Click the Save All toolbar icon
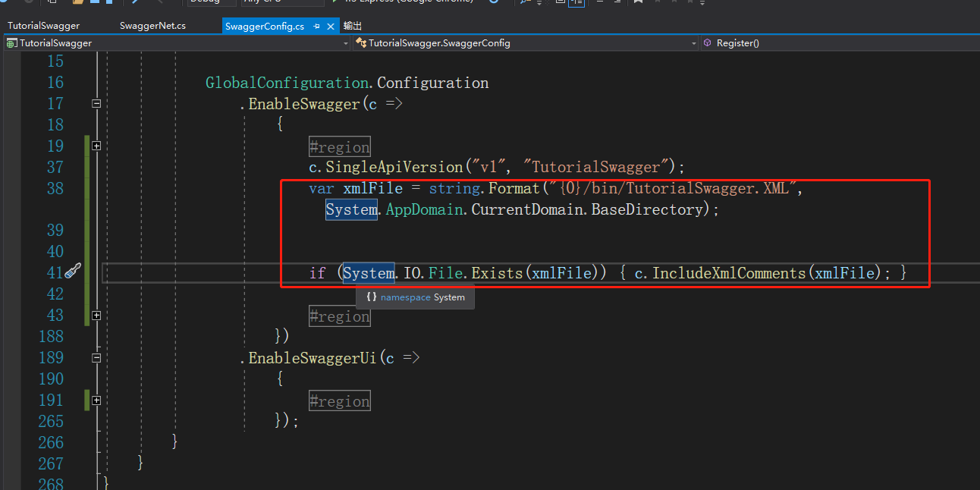This screenshot has height=490, width=980. tap(108, 4)
